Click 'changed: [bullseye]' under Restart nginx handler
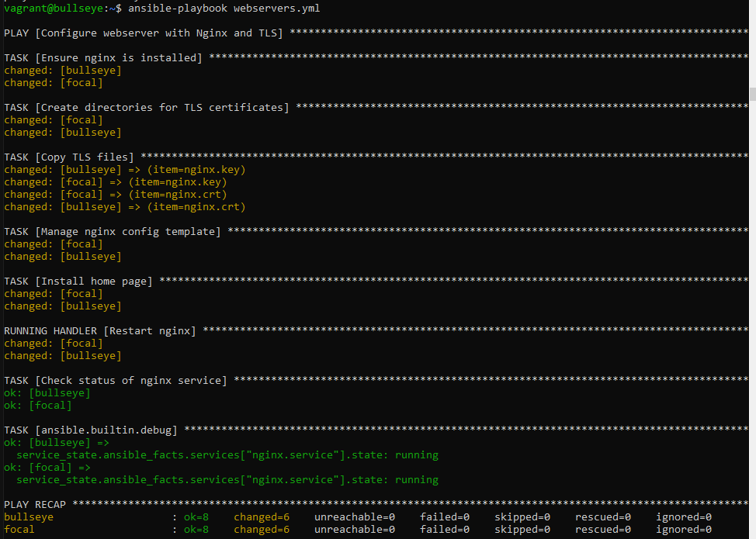The height and width of the screenshot is (539, 756). (x=63, y=356)
